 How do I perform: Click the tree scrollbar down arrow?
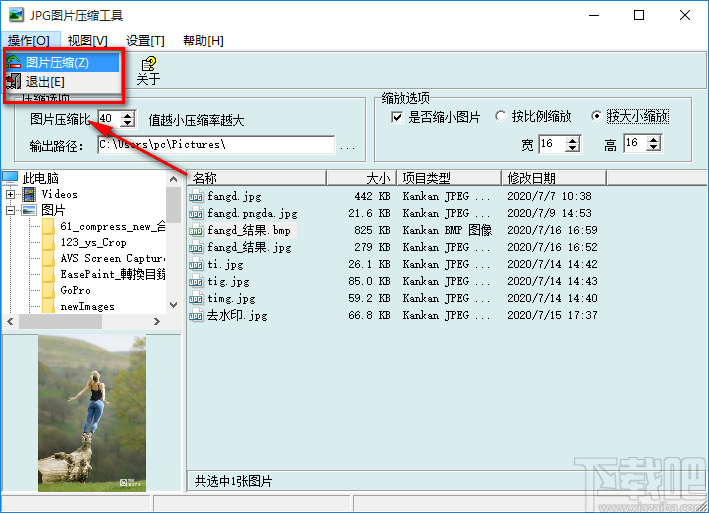(x=174, y=305)
